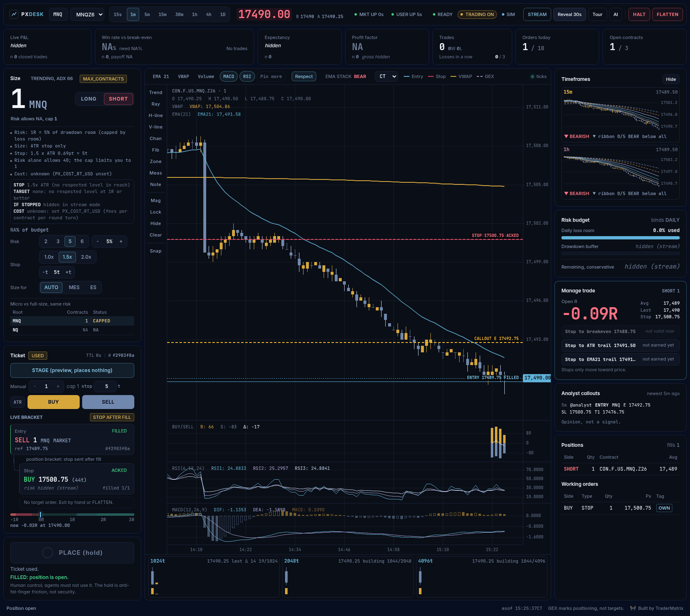Click the Daily loss room progress bar
Screen dimensions: 690x616
click(x=620, y=238)
